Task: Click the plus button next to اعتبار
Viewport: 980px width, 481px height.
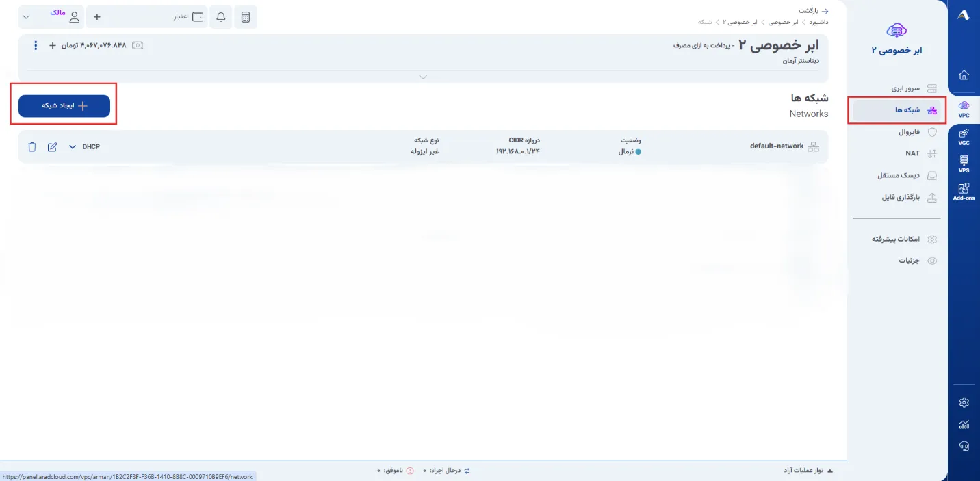Action: [x=96, y=17]
